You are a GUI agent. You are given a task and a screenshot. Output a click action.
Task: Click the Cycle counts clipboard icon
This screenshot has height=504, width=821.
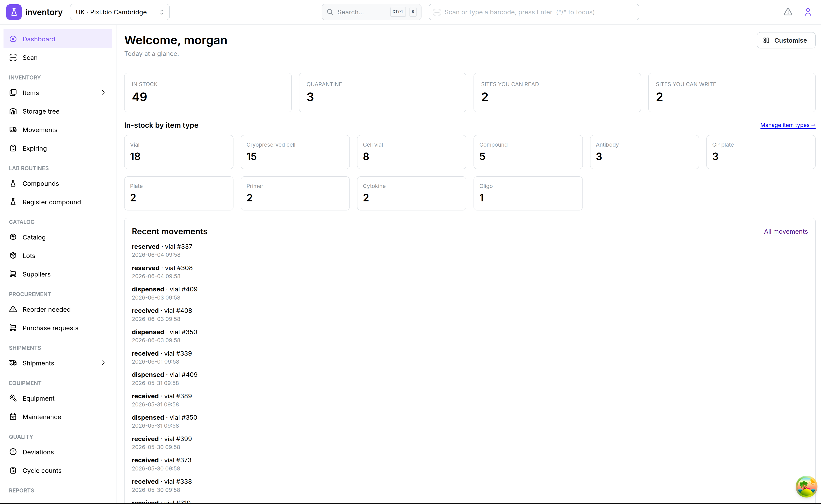(13, 470)
